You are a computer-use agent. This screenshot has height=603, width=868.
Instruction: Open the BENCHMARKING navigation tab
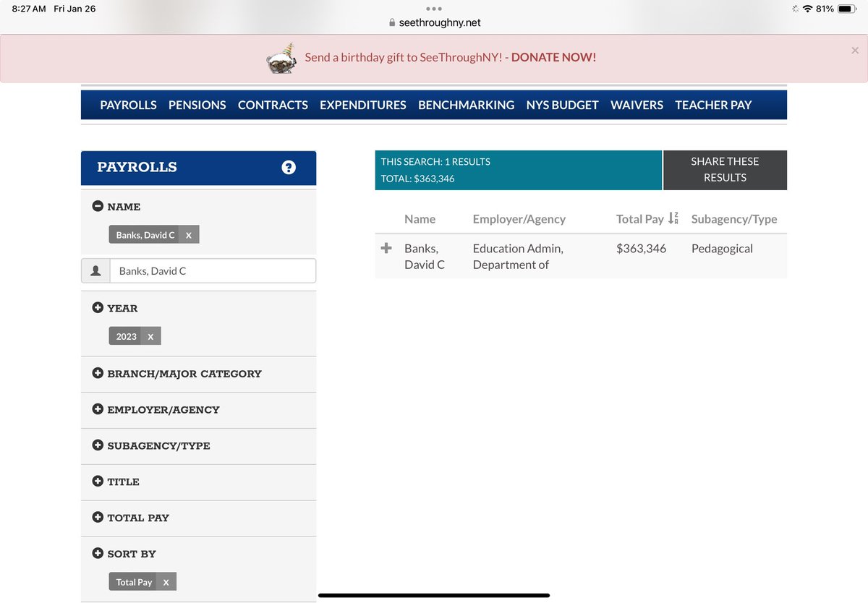[x=467, y=105]
